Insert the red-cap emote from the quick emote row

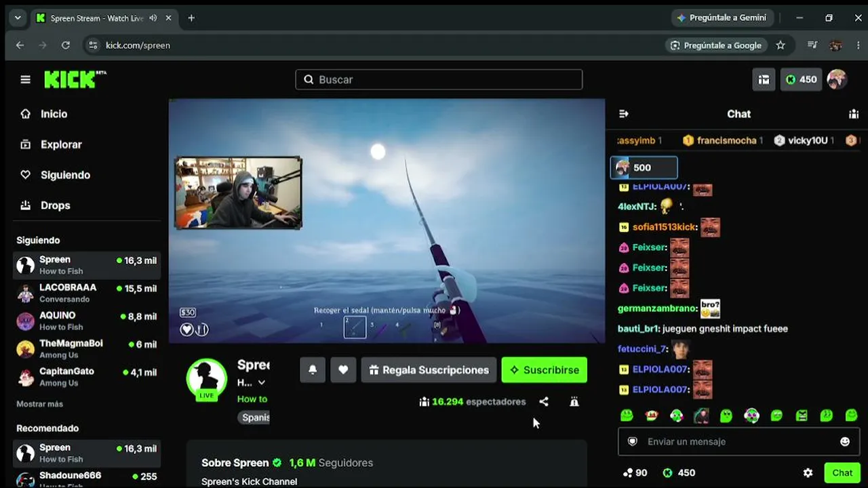pyautogui.click(x=651, y=415)
